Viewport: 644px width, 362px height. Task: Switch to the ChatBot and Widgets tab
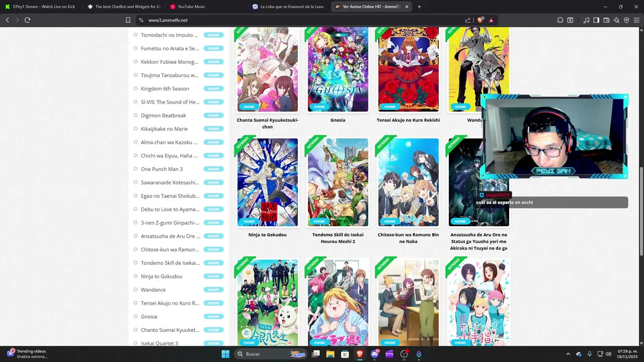(123, 7)
